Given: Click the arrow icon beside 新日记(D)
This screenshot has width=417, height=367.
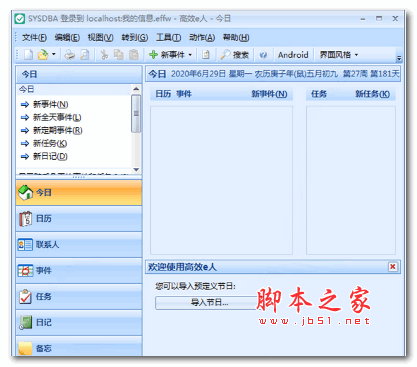Looking at the screenshot, I should click(x=25, y=157).
